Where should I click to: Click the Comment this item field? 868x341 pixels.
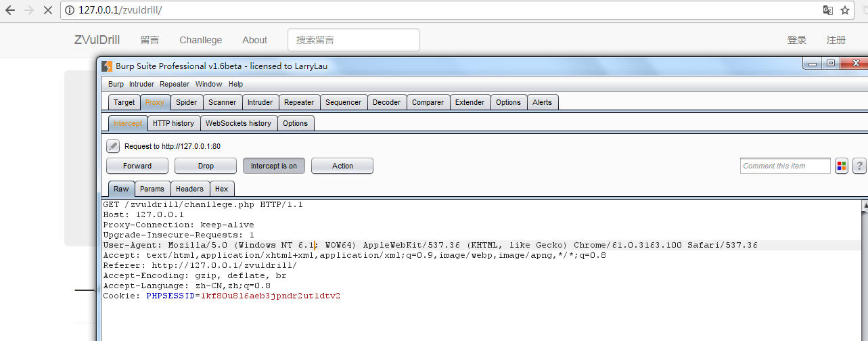pos(785,166)
